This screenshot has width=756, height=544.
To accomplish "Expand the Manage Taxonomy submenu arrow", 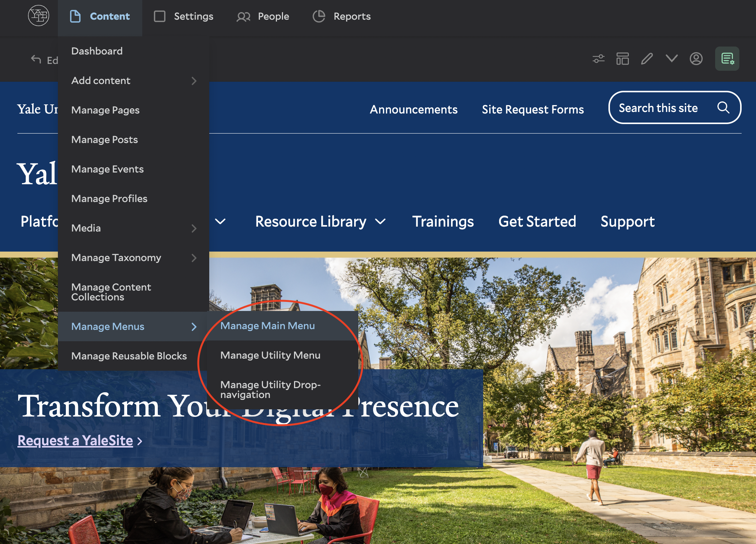I will [194, 258].
